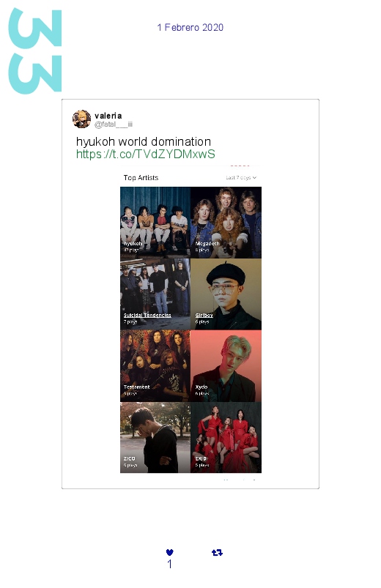Viewport: 381px width, 588px height.
Task: Click the like count number 1
Action: coord(170,564)
